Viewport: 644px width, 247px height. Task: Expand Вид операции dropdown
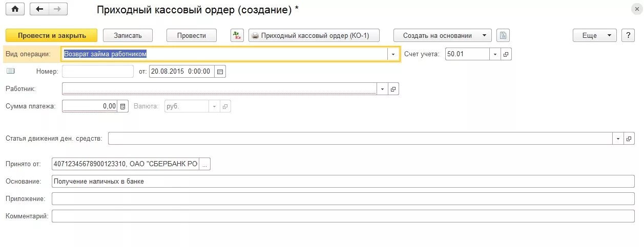[x=393, y=54]
